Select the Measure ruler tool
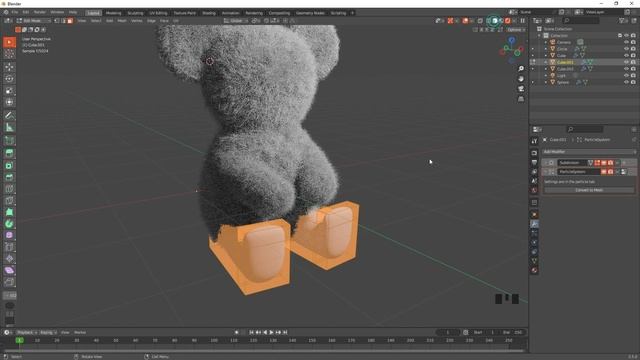Image resolution: width=640 pixels, height=360 pixels. click(9, 127)
